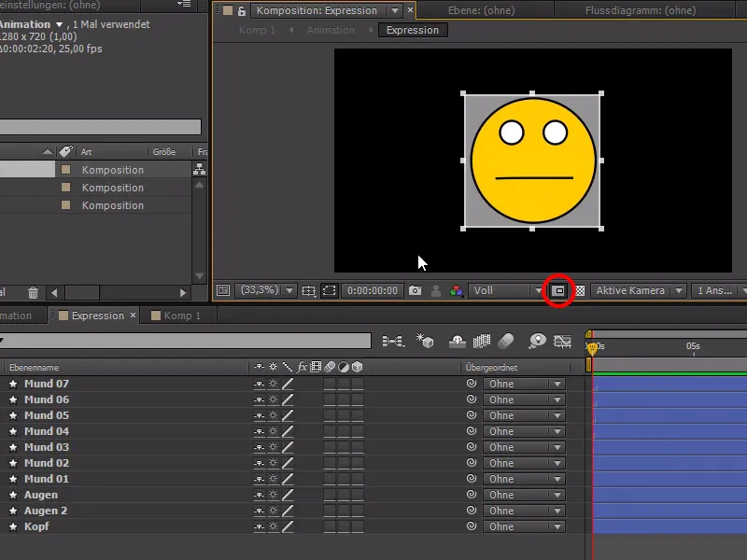The image size is (747, 560).
Task: Open the parent Ohne dropdown for Kopf
Action: [x=524, y=526]
